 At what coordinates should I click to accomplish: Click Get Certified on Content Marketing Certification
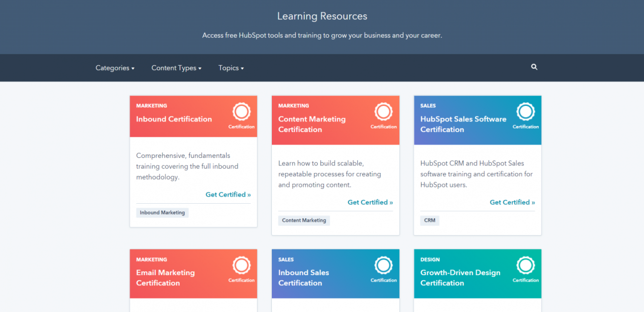[370, 202]
